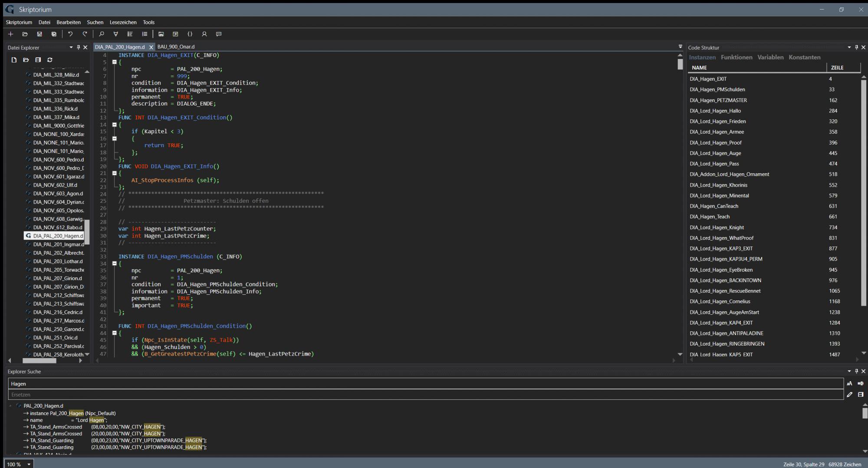The height and width of the screenshot is (468, 868).
Task: Toggle pin on the Datei Explorer panel
Action: coord(78,47)
